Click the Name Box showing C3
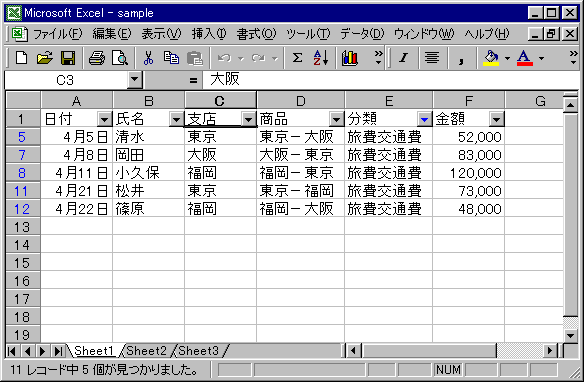The width and height of the screenshot is (584, 382). click(x=66, y=80)
